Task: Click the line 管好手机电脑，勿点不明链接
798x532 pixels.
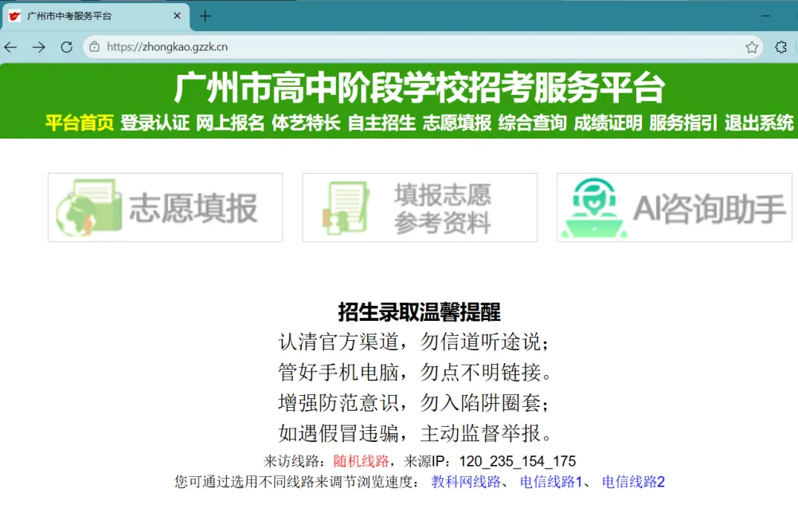Action: pyautogui.click(x=415, y=373)
